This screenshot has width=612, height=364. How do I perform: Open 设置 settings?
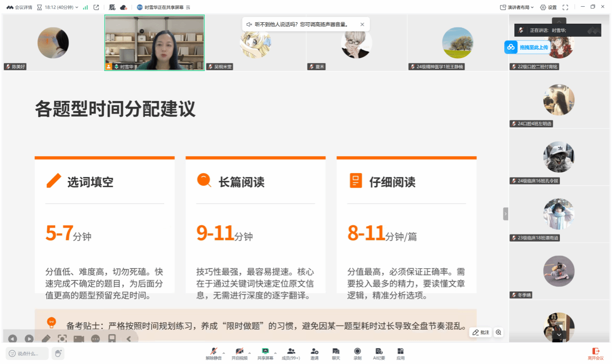pos(549,7)
